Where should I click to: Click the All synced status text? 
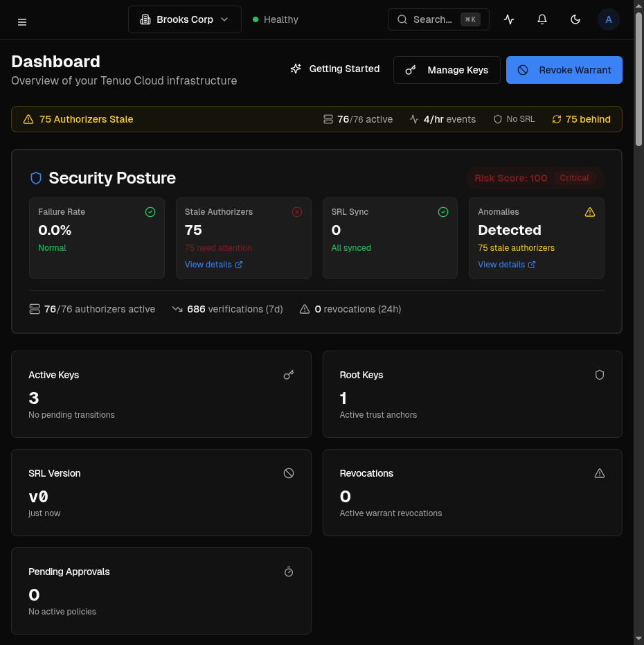coord(351,247)
